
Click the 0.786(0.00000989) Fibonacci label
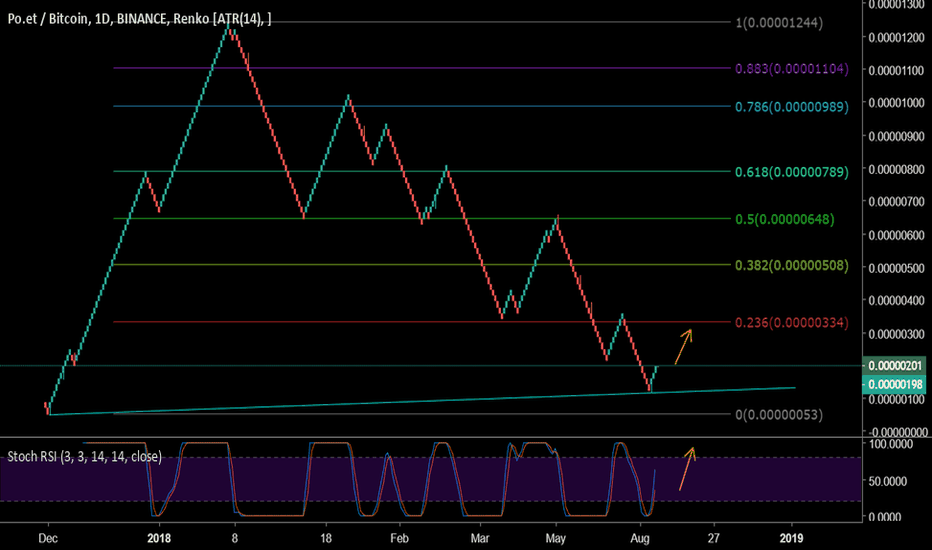click(792, 106)
